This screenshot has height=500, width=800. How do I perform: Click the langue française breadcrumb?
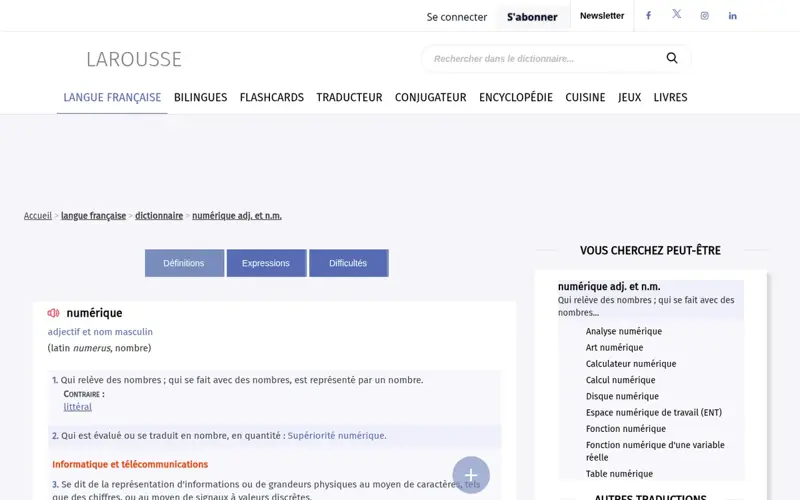click(93, 216)
